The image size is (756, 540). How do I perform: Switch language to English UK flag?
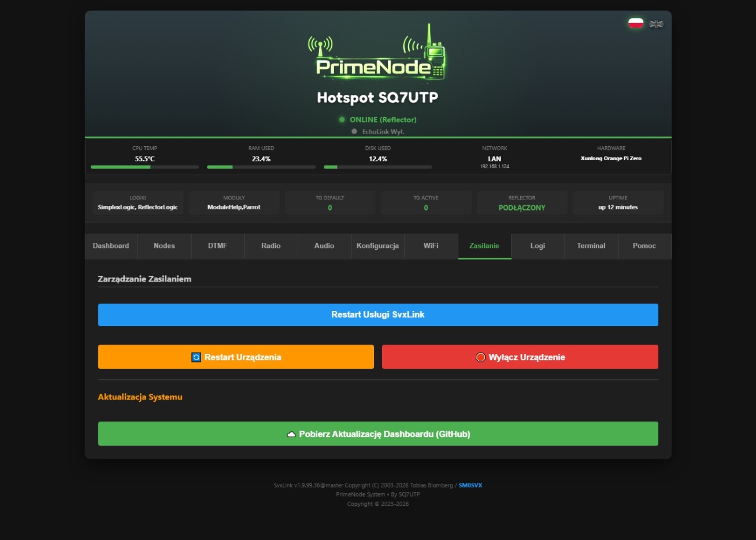[x=656, y=24]
